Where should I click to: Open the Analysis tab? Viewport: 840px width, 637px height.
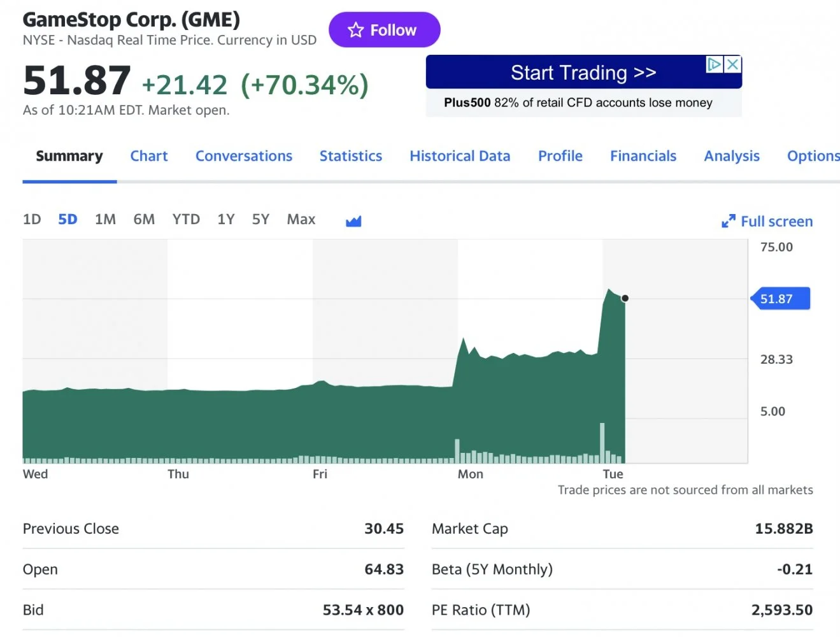pos(731,156)
